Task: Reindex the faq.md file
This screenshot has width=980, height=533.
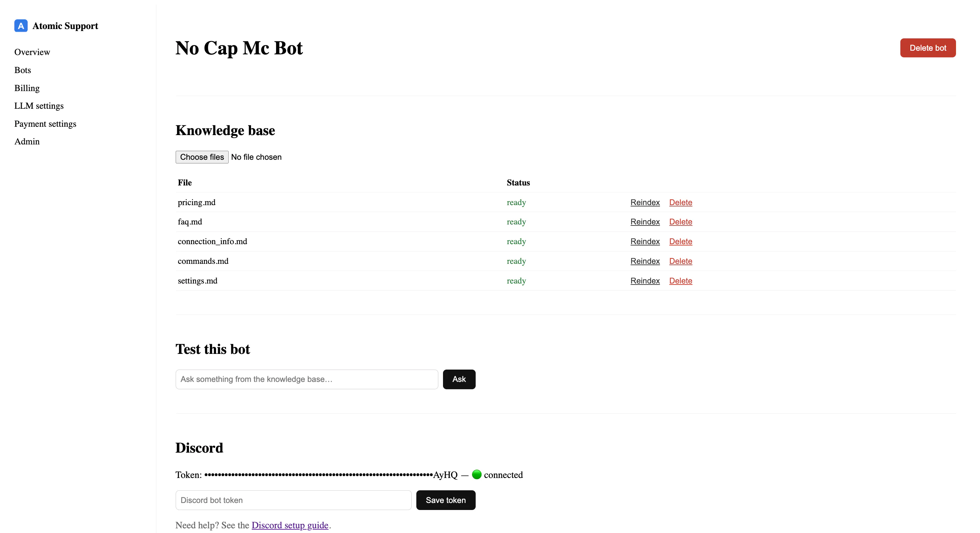Action: (645, 222)
